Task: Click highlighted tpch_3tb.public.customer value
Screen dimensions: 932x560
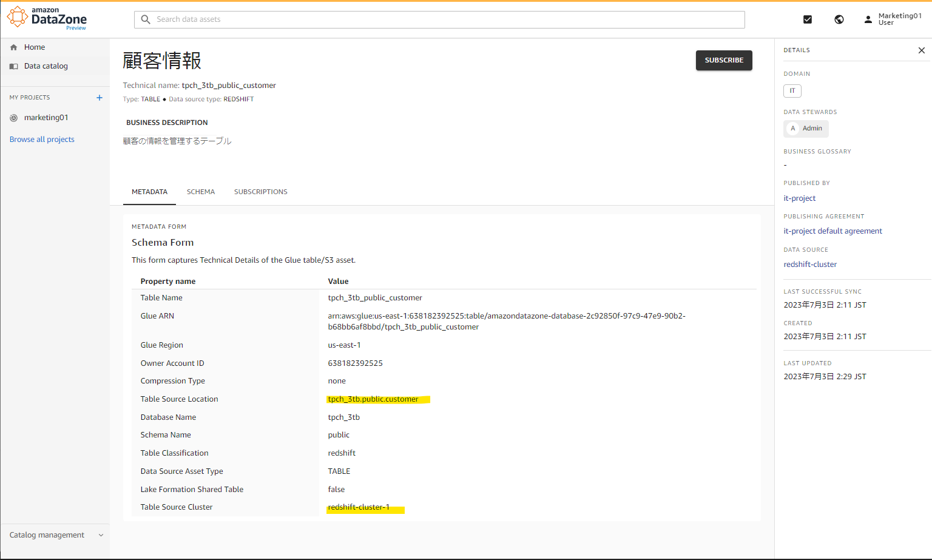Action: 373,399
